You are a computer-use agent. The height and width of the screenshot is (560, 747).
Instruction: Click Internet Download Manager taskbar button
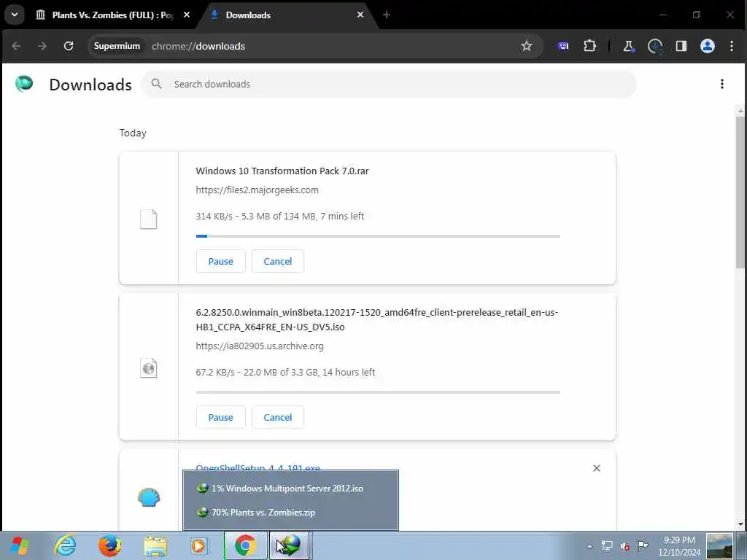tap(290, 545)
